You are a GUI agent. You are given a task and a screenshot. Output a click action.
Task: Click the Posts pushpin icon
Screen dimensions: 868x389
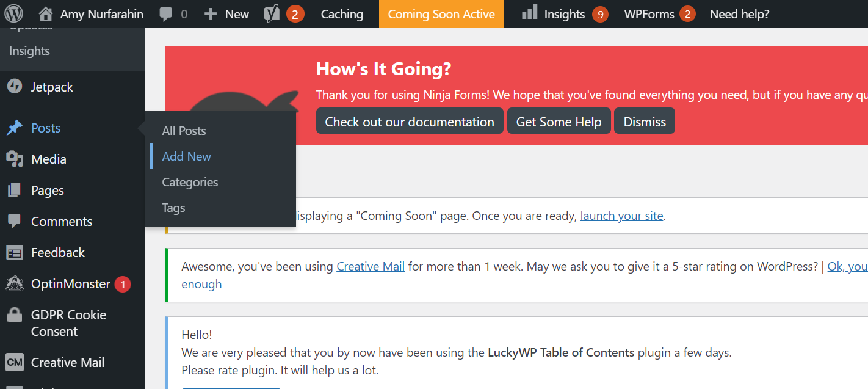click(15, 128)
